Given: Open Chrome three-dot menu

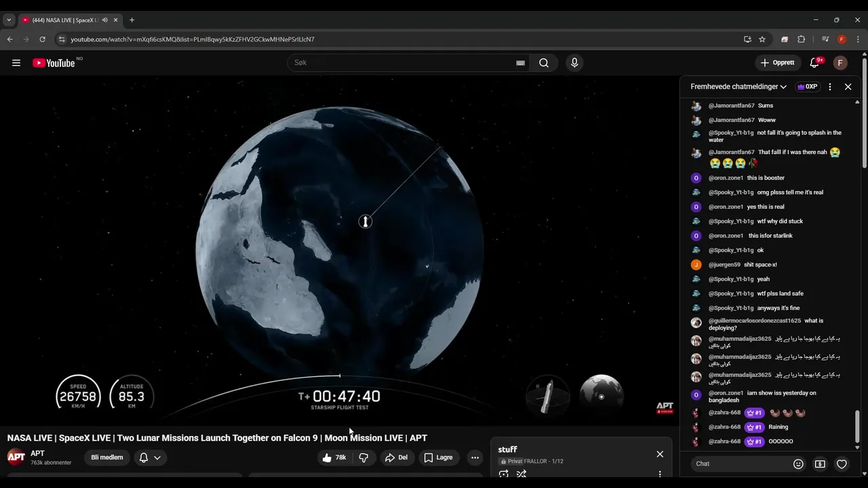Looking at the screenshot, I should coord(858,39).
